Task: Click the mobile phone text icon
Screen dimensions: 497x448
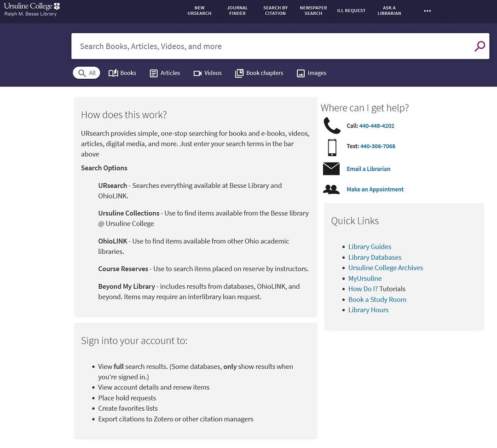Action: pyautogui.click(x=332, y=147)
